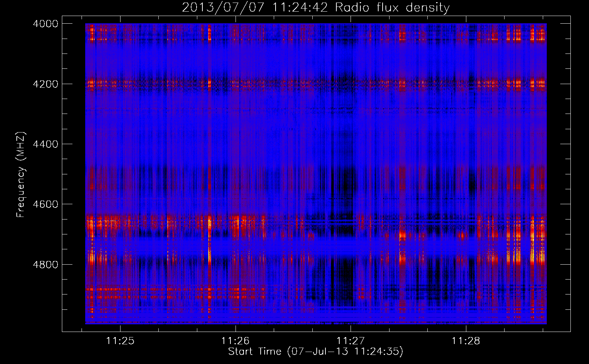Click the bright streak at 11:25:45 near 4650 MHz

tap(209, 226)
